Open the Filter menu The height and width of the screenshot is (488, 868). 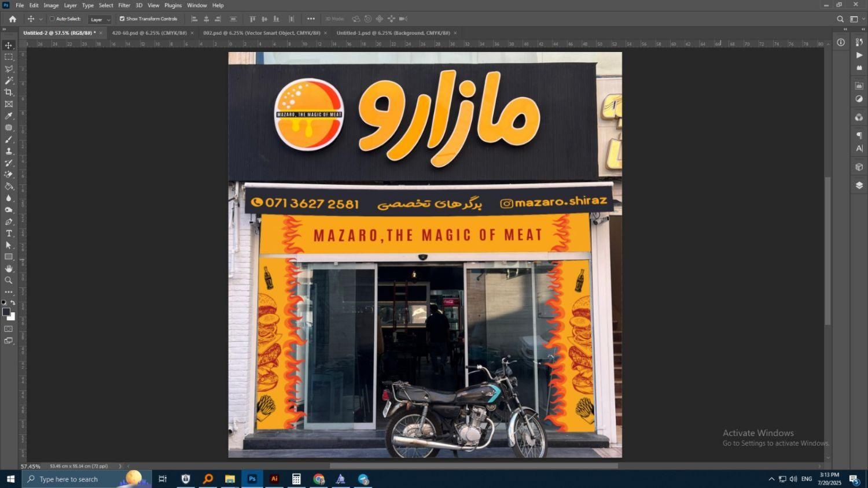(124, 5)
